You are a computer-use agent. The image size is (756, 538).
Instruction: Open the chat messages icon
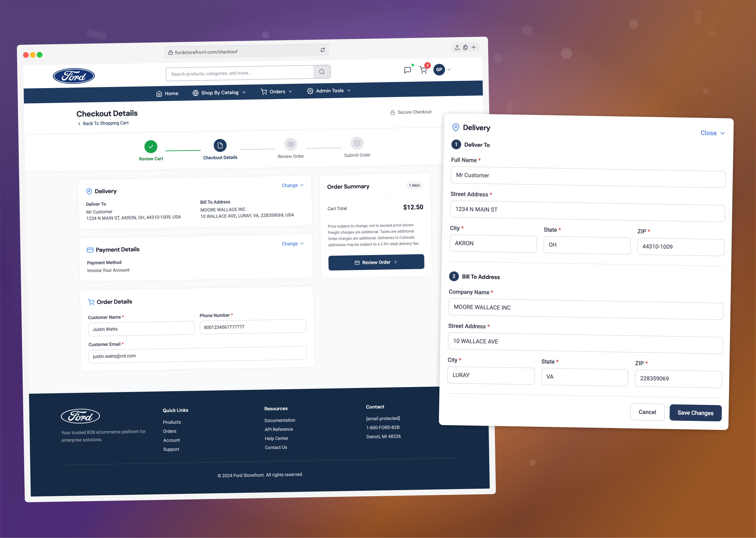click(x=407, y=70)
